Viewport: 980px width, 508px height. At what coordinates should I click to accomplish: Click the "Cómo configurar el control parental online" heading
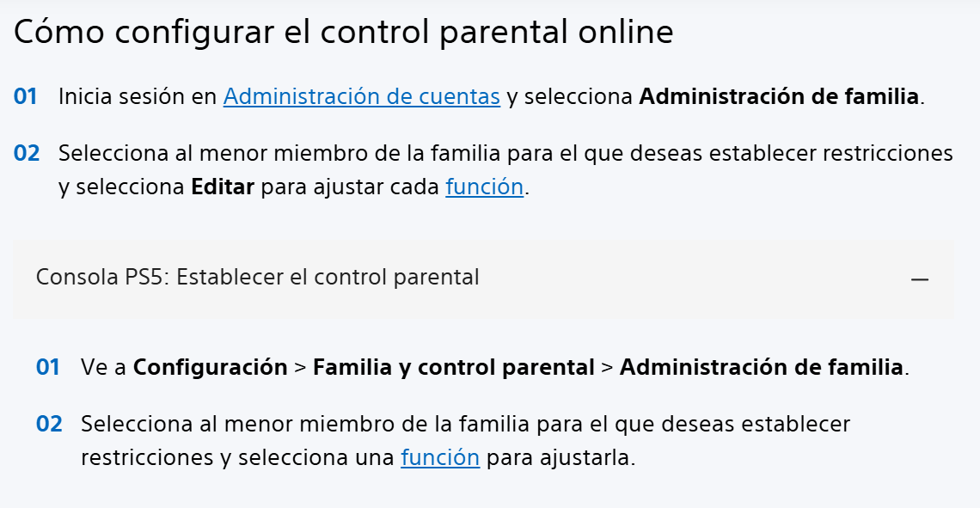(343, 32)
